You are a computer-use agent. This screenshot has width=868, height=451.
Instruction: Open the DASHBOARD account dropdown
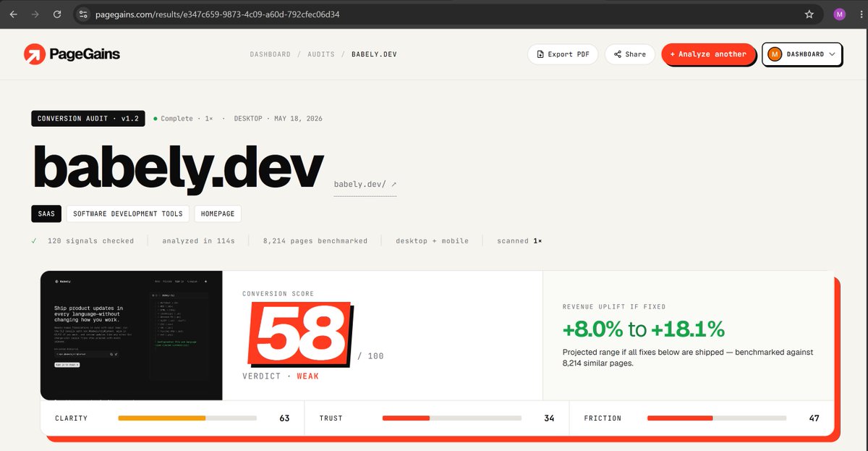(x=802, y=54)
